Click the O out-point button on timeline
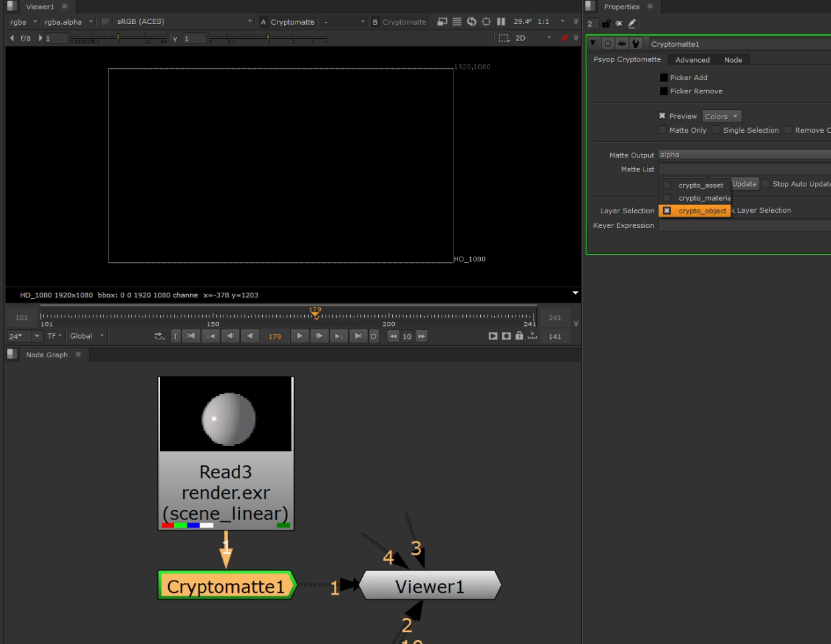Viewport: 831px width, 644px height. pos(373,336)
